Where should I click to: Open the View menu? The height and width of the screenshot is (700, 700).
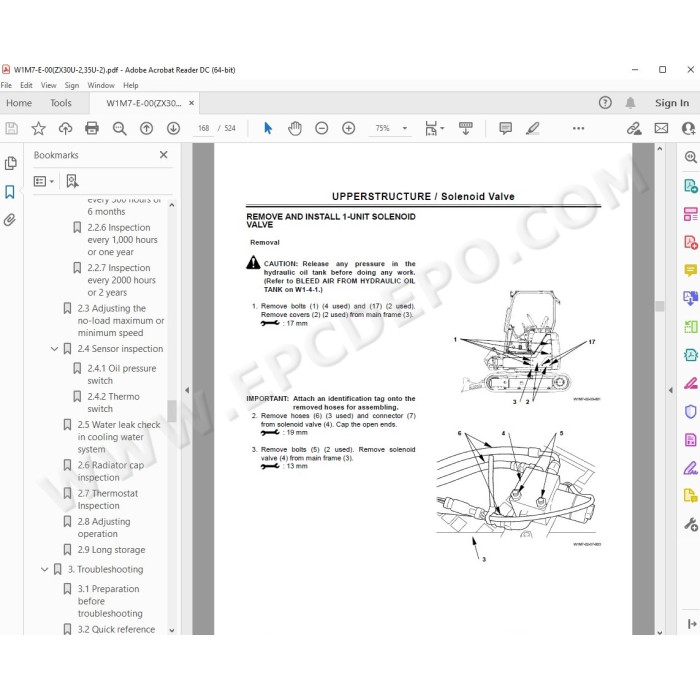pyautogui.click(x=49, y=85)
